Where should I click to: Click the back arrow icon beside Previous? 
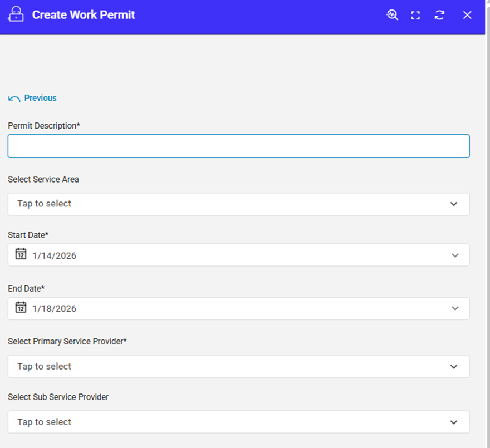[x=14, y=99]
